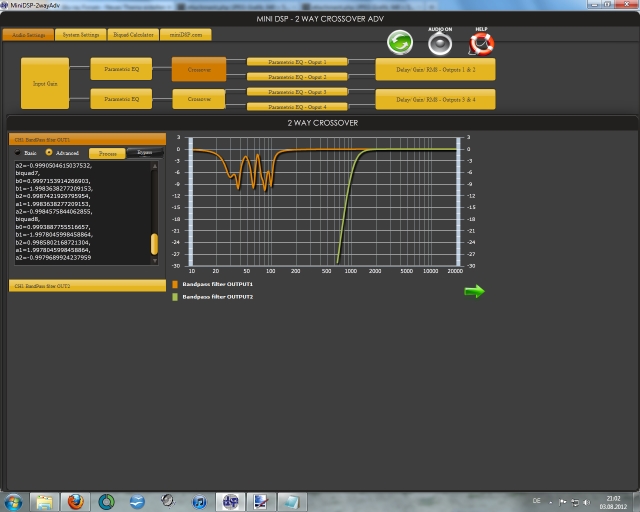640x512 pixels.
Task: Open the lower Parametric EQ input block
Action: tap(121, 99)
